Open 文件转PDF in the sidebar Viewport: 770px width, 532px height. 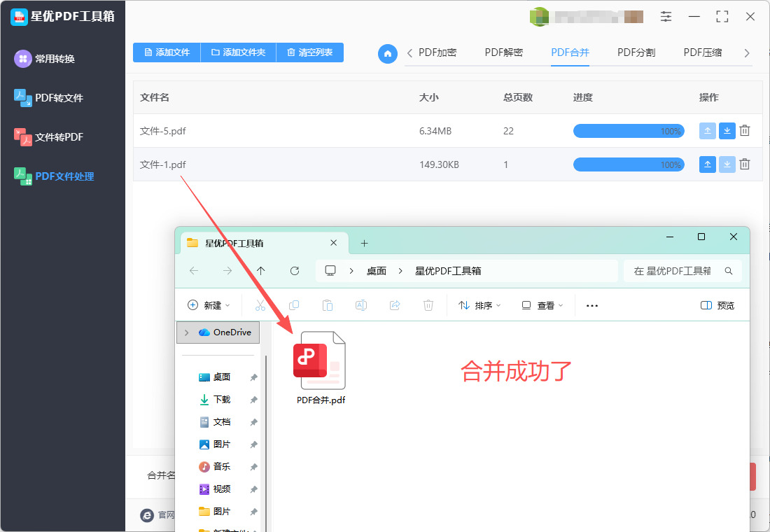pos(48,137)
